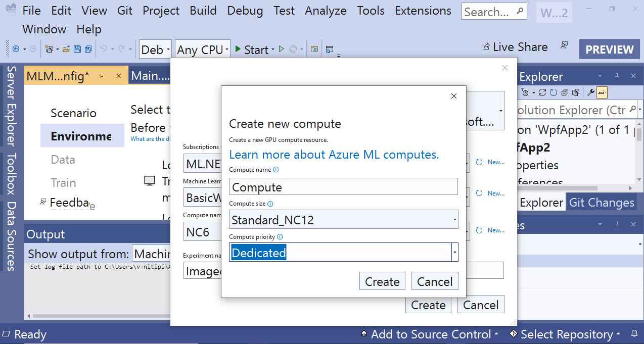The width and height of the screenshot is (644, 344).
Task: Open Properties wrench icon in Solution Explorer toolbar
Action: (x=590, y=92)
